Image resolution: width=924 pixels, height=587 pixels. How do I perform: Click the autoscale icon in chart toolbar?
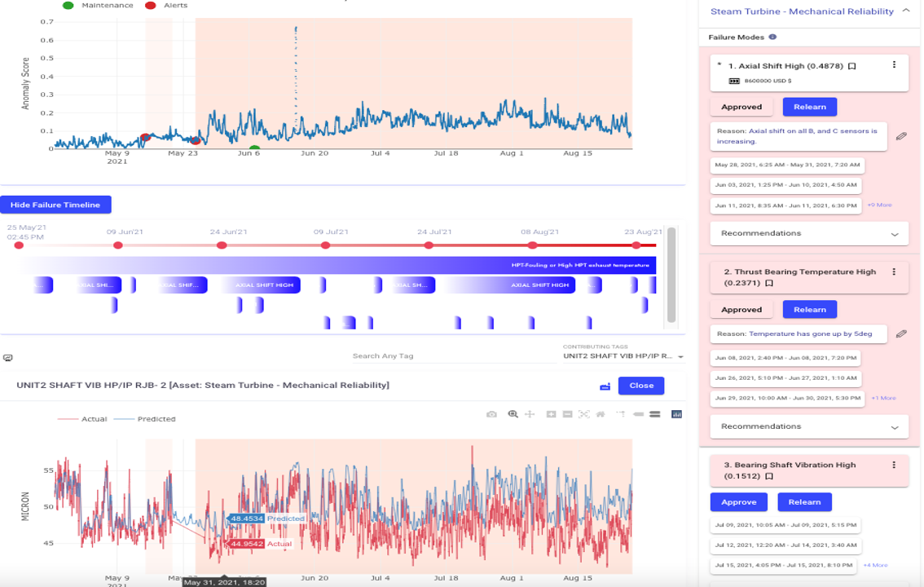coord(584,414)
